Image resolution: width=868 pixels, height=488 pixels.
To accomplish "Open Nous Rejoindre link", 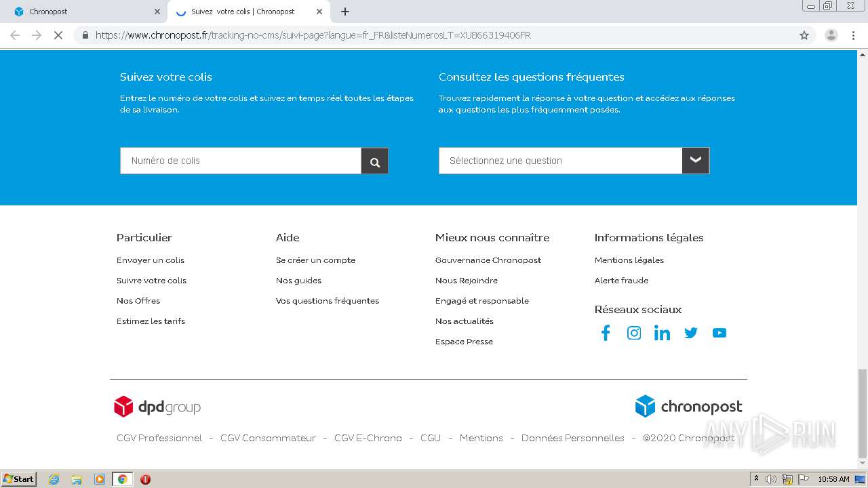I will pos(467,281).
